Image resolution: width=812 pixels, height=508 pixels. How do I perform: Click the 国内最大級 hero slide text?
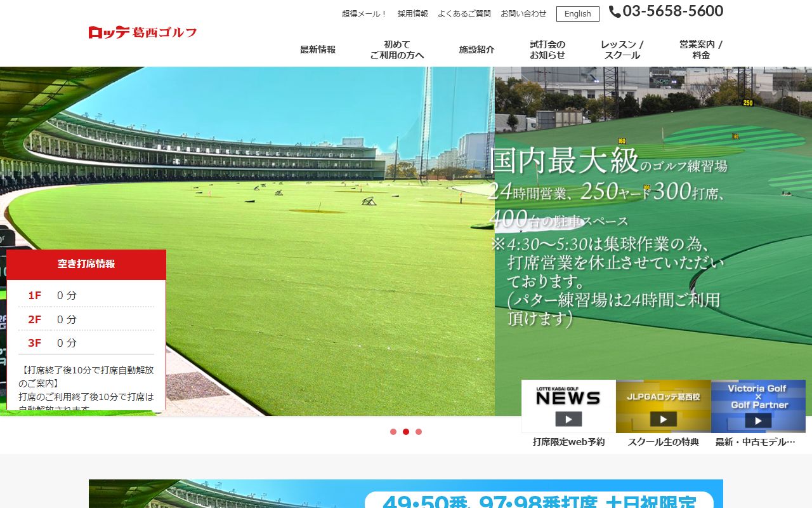[608, 237]
